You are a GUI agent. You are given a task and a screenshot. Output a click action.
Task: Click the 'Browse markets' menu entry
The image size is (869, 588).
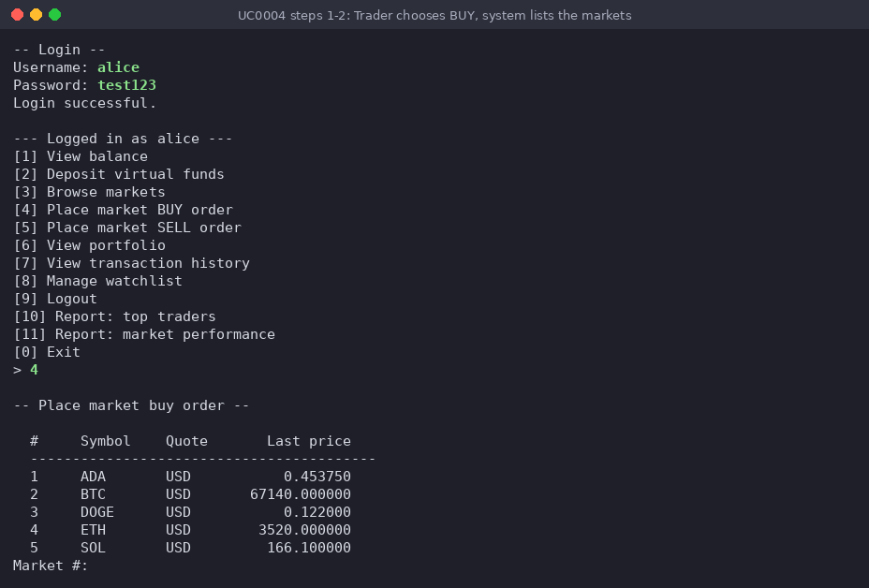click(89, 192)
